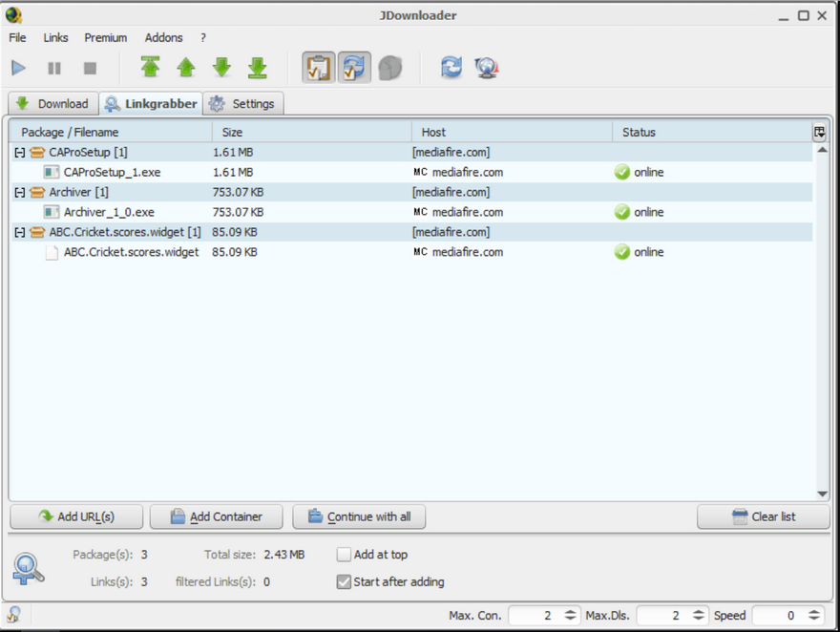Click the reconnect icon in the toolbar
The width and height of the screenshot is (840, 632).
coord(451,68)
